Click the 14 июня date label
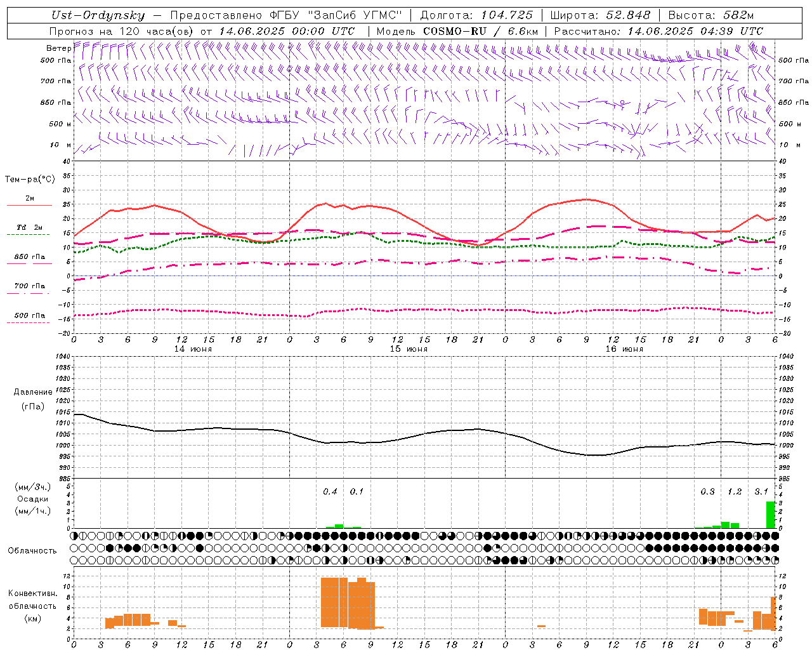Screen dimensions: 812x650 (193, 349)
